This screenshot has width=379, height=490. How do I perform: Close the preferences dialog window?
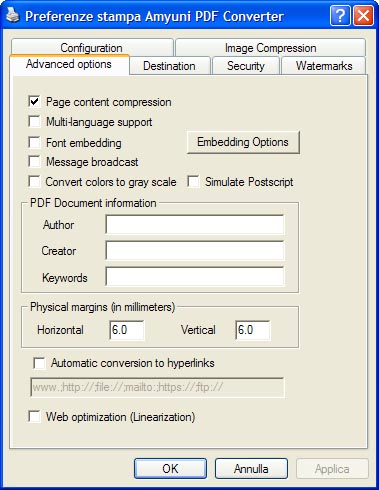click(363, 15)
